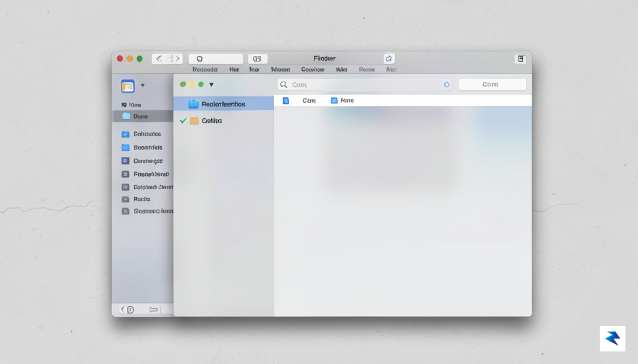Select the 'Borohed' sidebar item
The image size is (638, 364).
click(147, 187)
